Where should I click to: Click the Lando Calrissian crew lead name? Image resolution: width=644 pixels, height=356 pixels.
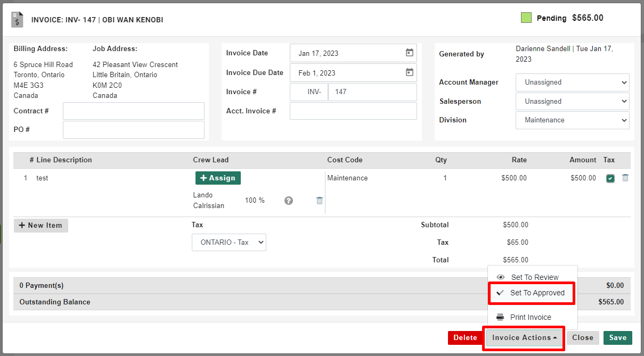(x=208, y=200)
